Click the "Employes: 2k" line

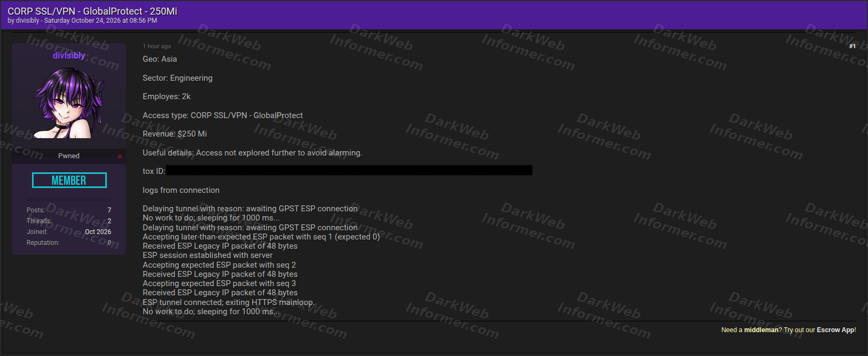point(167,96)
